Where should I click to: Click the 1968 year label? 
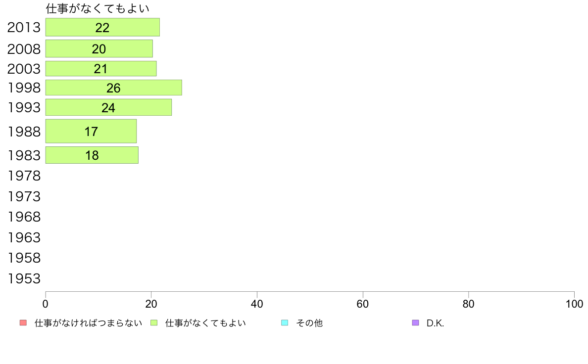point(24,217)
